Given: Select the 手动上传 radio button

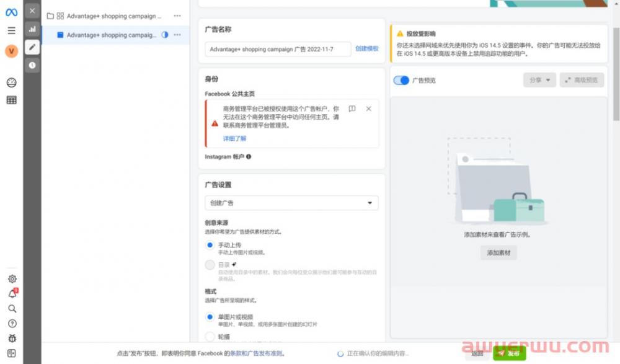Looking at the screenshot, I should click(x=210, y=245).
